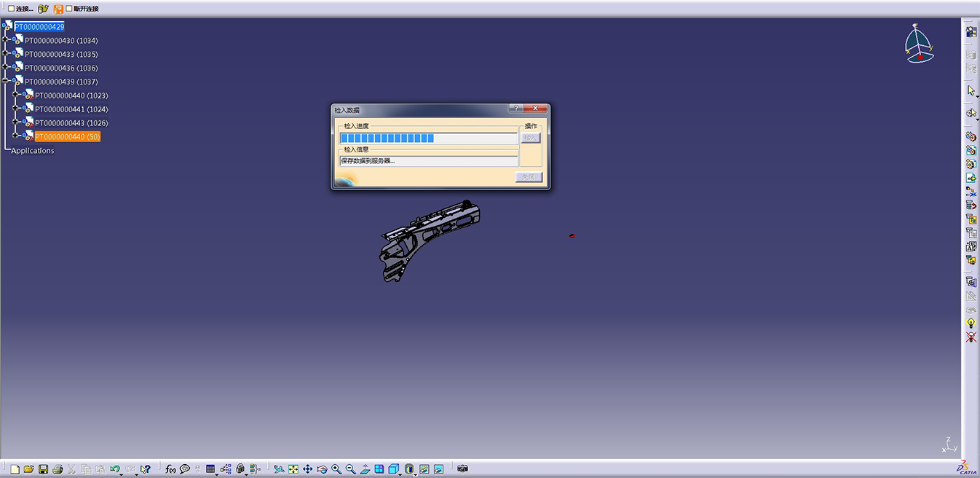
Task: Click the database folder icon in top toolbar
Action: pyautogui.click(x=43, y=9)
